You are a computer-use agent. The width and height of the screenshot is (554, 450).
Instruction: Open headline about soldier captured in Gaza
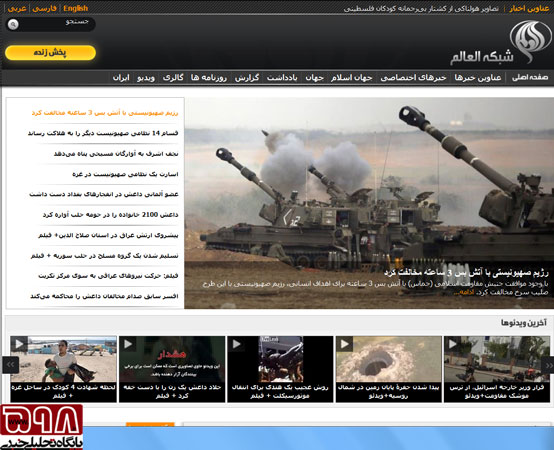[x=125, y=174]
